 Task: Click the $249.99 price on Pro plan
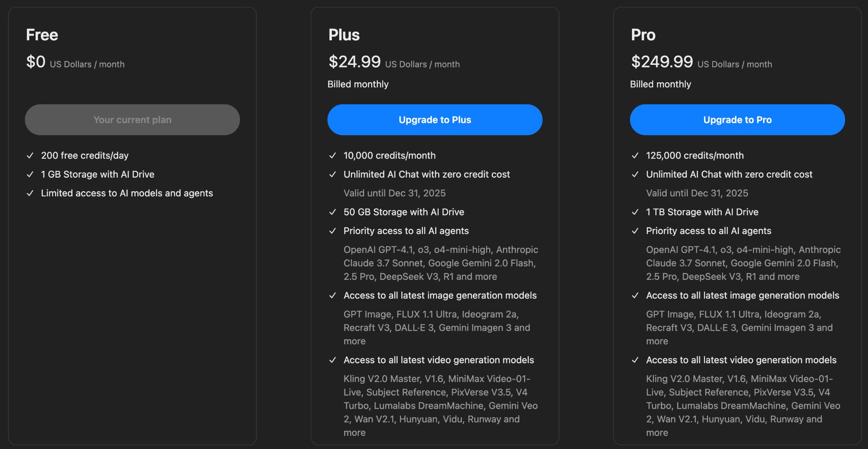pyautogui.click(x=662, y=62)
